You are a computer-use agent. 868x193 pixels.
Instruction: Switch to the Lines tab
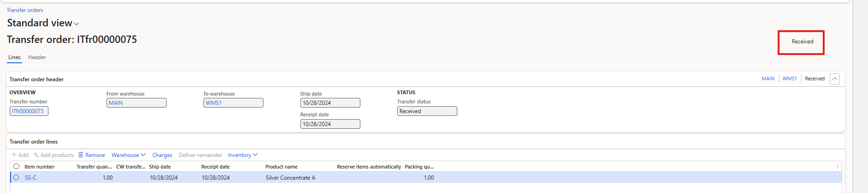[x=14, y=57]
